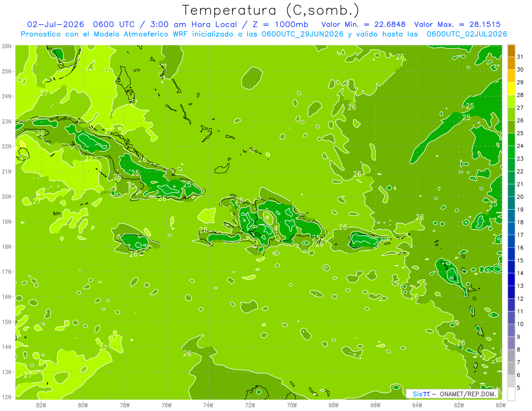This screenshot has width=532, height=411.
Task: Select the gray swatch between 6 and 7
Action: pyautogui.click(x=511, y=368)
